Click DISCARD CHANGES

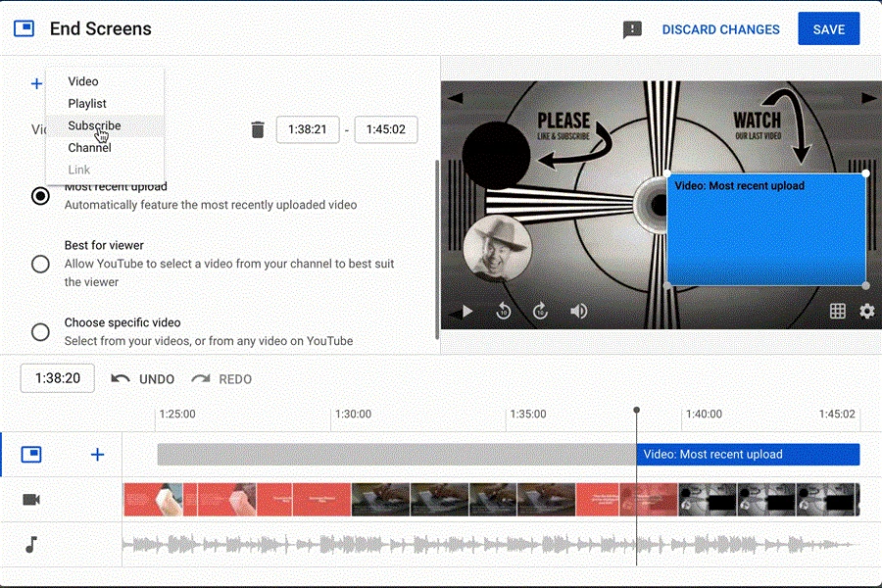(720, 29)
